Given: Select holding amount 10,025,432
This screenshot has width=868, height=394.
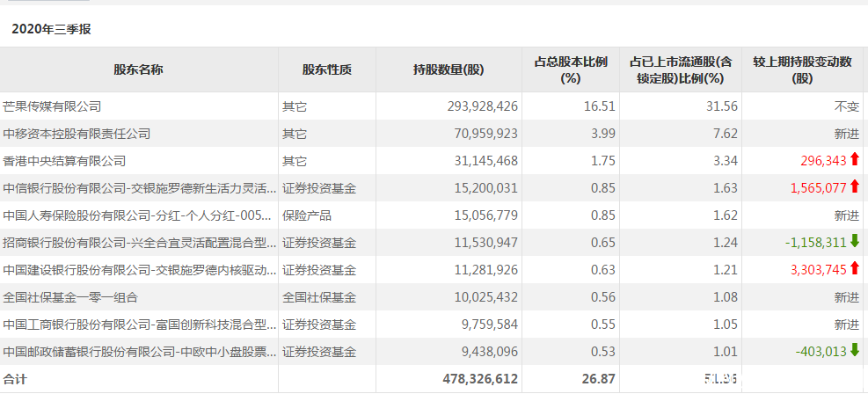Looking at the screenshot, I should tap(485, 297).
